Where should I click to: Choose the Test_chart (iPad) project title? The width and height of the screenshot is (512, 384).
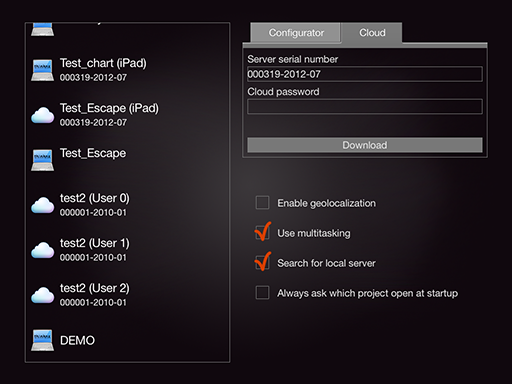(x=103, y=63)
